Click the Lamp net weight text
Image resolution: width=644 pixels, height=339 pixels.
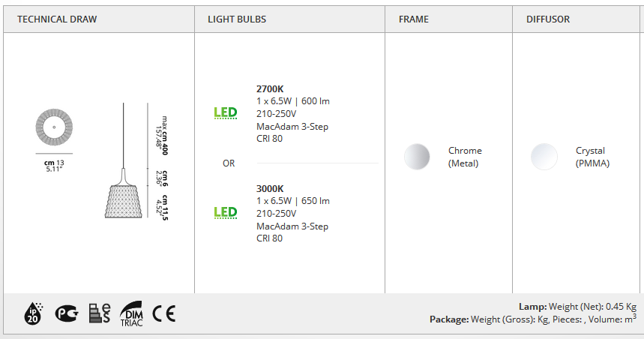[x=577, y=307]
